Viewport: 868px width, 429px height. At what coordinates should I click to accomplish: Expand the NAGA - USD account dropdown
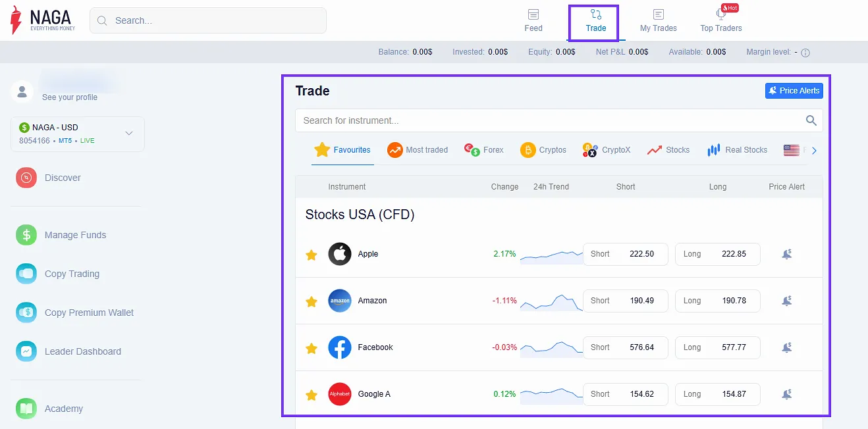pos(129,134)
